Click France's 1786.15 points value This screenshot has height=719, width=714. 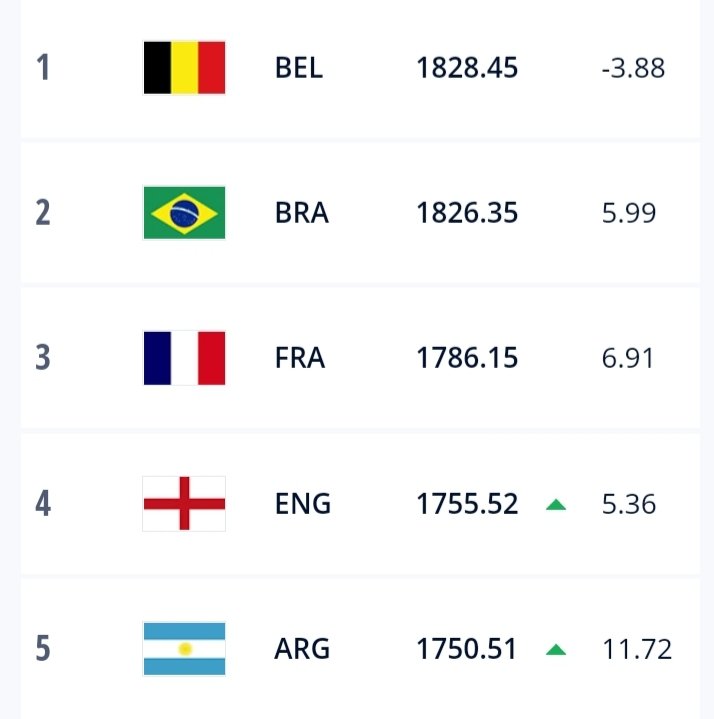(467, 358)
